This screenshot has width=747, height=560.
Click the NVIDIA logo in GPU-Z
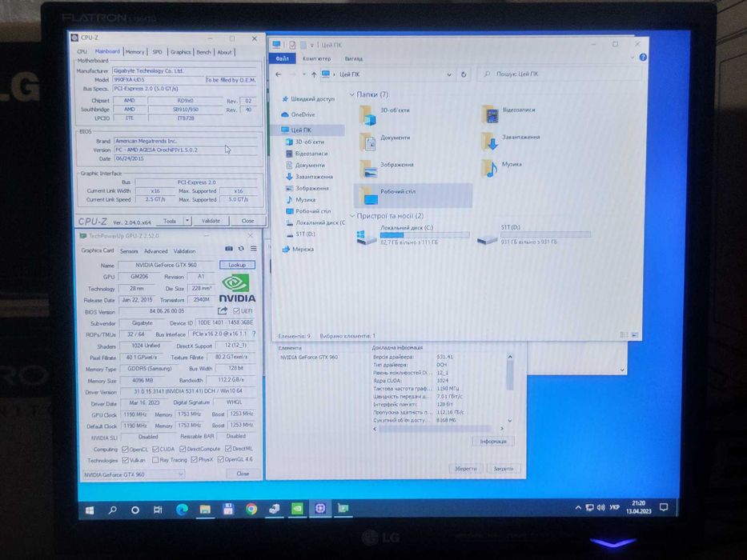click(237, 289)
